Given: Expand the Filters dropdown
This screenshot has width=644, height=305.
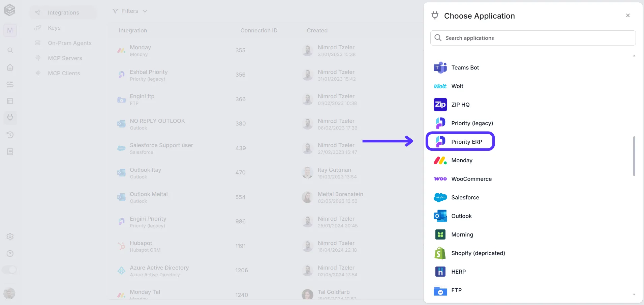Looking at the screenshot, I should tap(130, 11).
